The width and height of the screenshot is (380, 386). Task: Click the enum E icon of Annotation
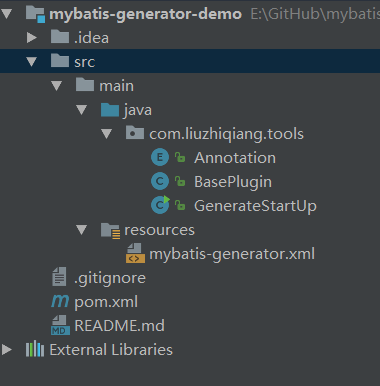[x=160, y=157]
